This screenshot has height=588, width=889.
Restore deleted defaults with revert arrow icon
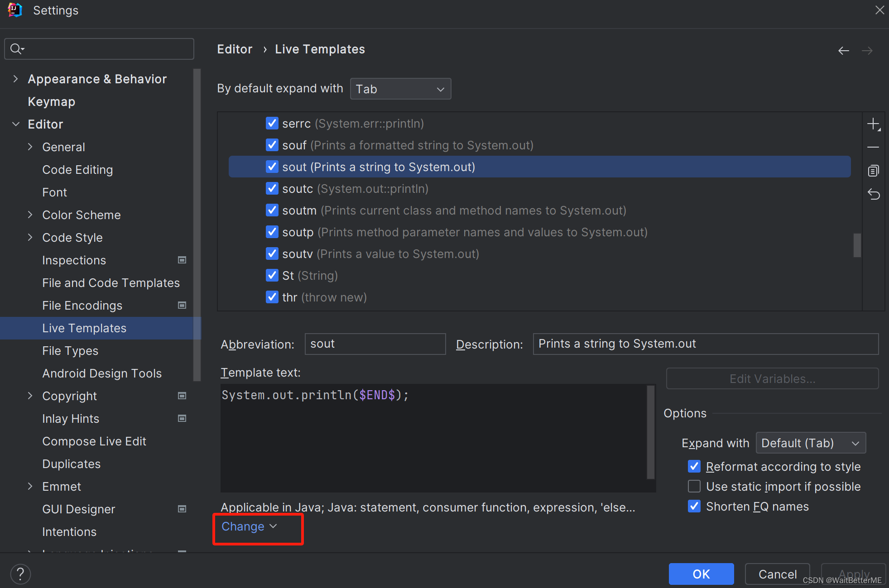[x=873, y=194]
